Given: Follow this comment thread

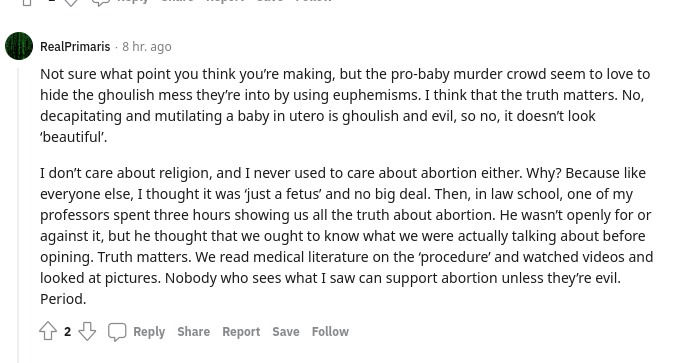Looking at the screenshot, I should (x=330, y=332).
